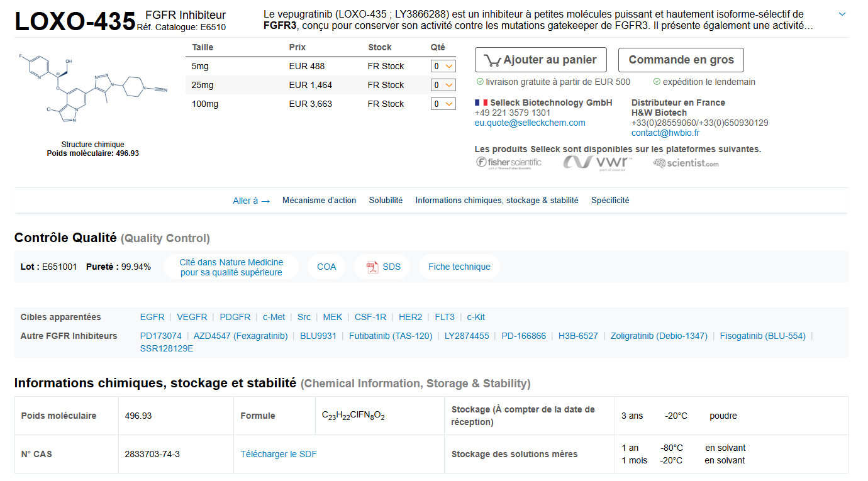Click the Aller à label
The width and height of the screenshot is (868, 481).
tap(252, 201)
